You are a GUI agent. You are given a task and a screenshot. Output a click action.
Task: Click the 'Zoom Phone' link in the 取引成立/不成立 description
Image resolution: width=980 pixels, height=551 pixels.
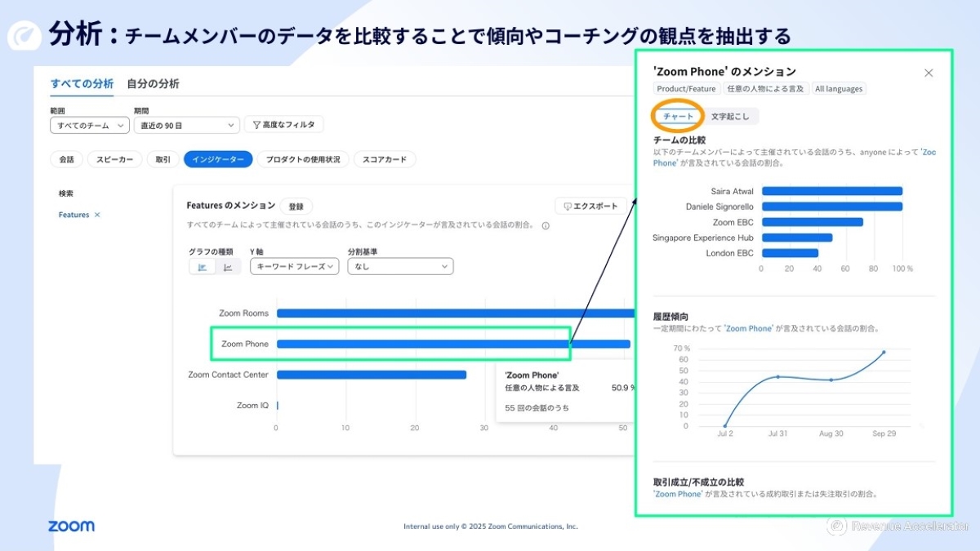click(x=678, y=494)
